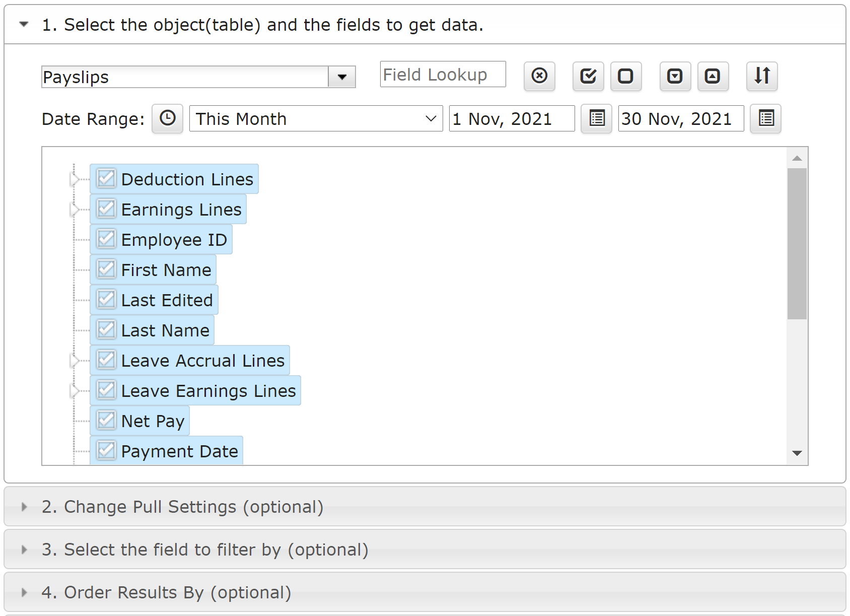Toggle the Net Pay checkbox
This screenshot has width=850, height=616.
[x=106, y=421]
